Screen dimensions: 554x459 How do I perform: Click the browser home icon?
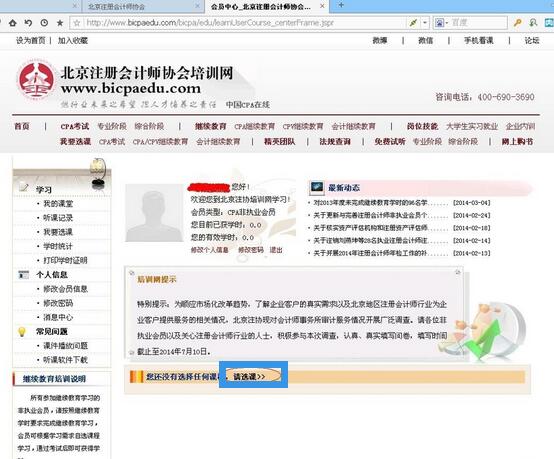coord(13,23)
